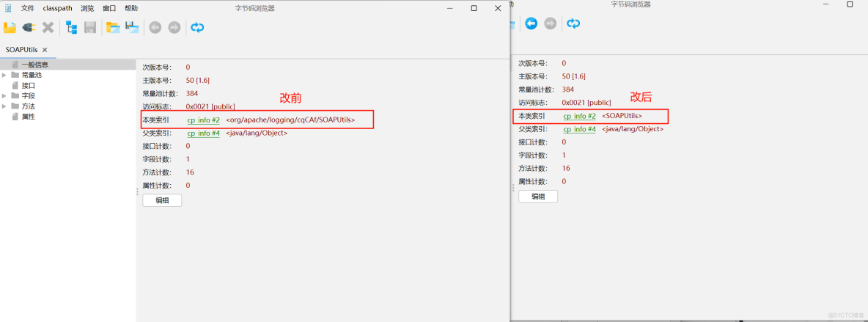This screenshot has width=868, height=322.
Task: Click the 50 [1.6] value in right window
Action: (573, 76)
